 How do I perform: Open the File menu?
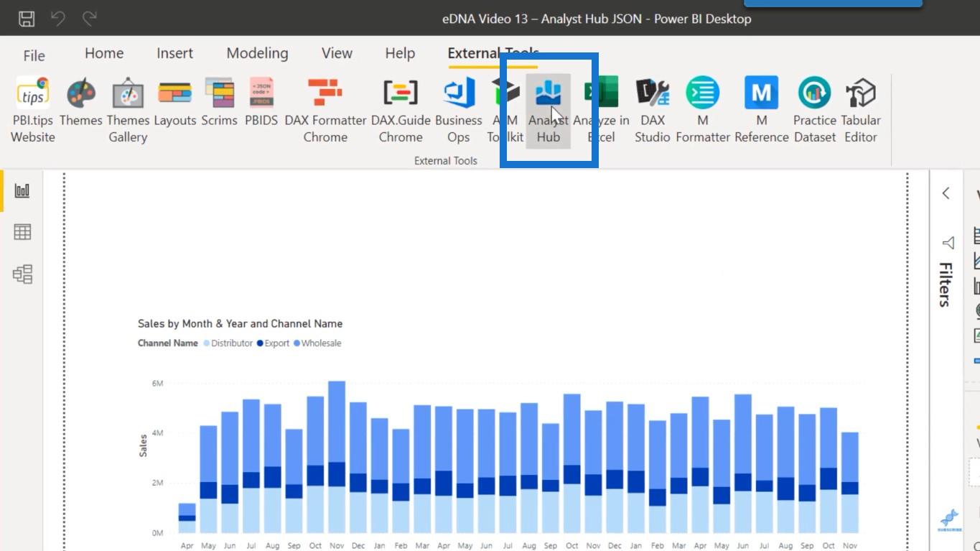pos(34,55)
